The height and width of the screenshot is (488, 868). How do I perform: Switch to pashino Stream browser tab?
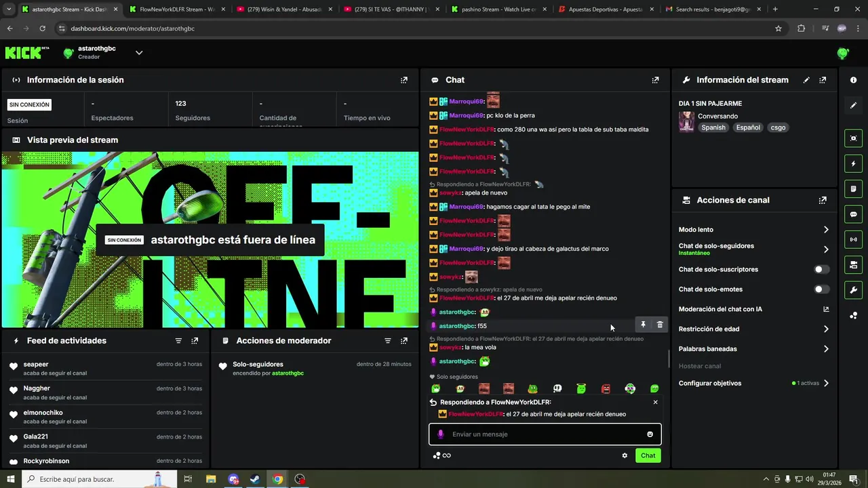click(499, 9)
